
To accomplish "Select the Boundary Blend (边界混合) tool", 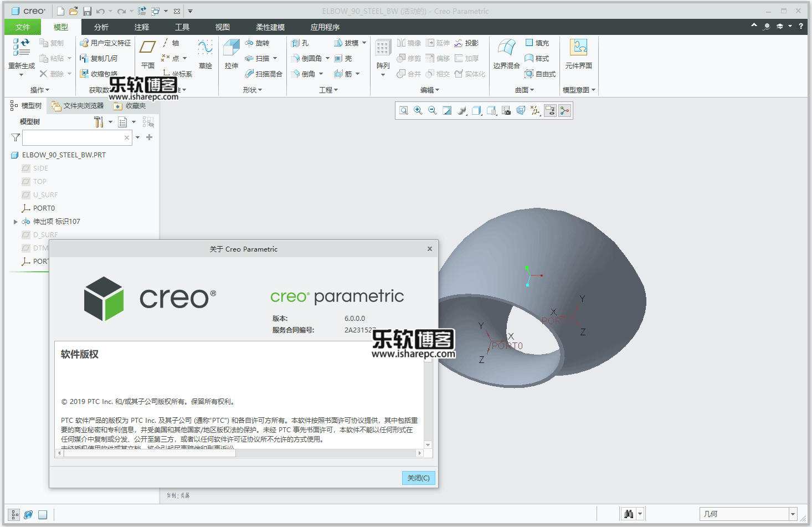I will (506, 54).
